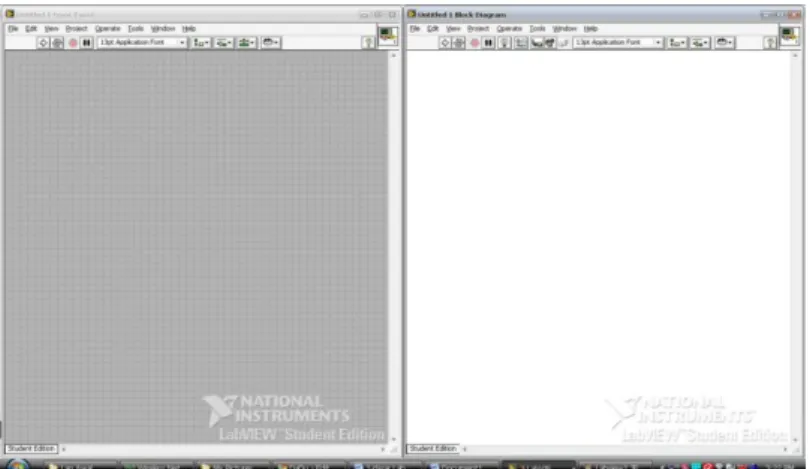
Task: Click Abort Execution in Block Diagram toolbar
Action: tap(474, 42)
